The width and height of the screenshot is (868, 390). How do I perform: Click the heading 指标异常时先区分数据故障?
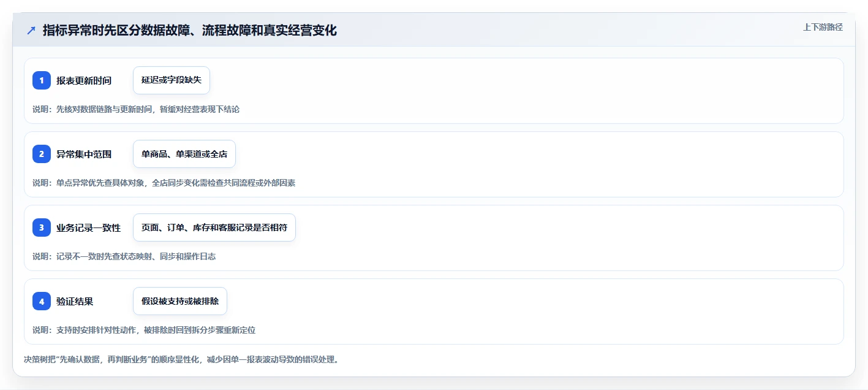(190, 30)
